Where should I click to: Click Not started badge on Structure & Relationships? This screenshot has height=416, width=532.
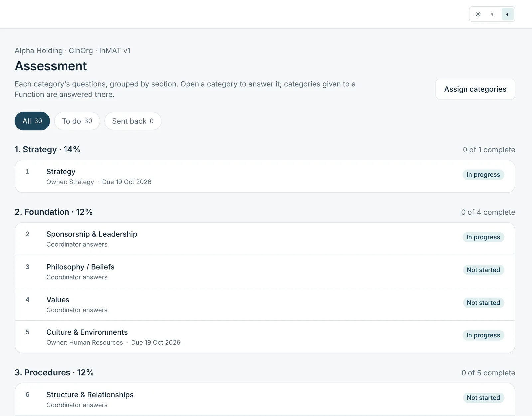point(483,398)
